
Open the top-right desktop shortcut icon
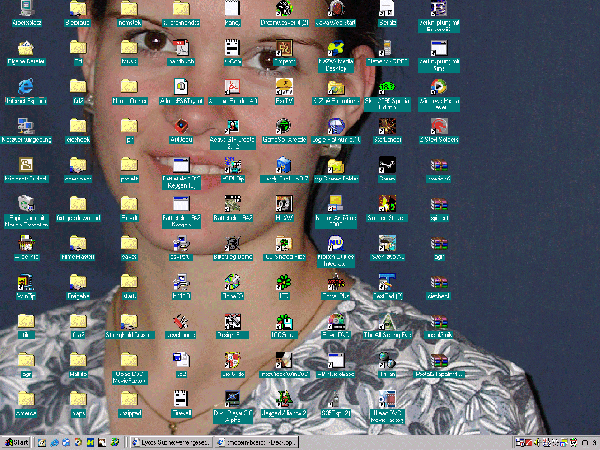[x=437, y=12]
